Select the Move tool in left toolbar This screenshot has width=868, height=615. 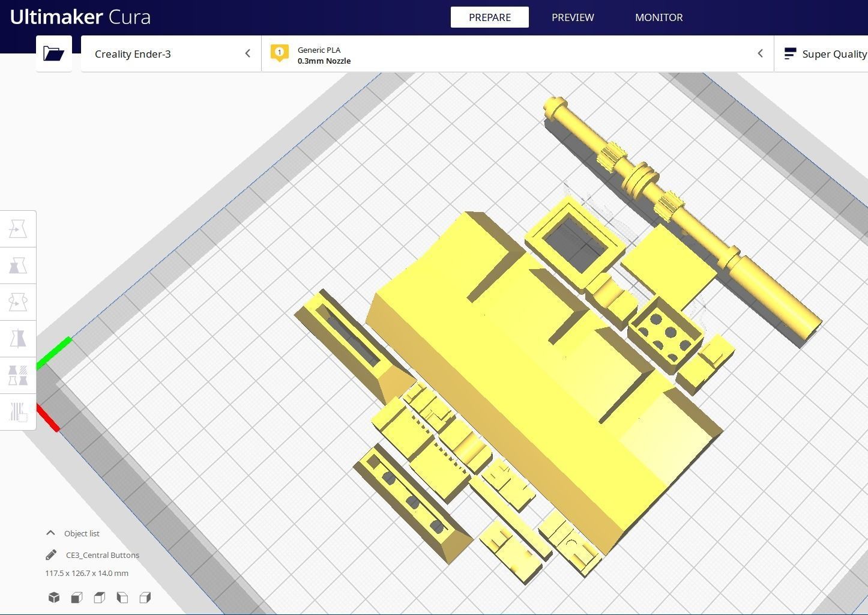tap(18, 229)
